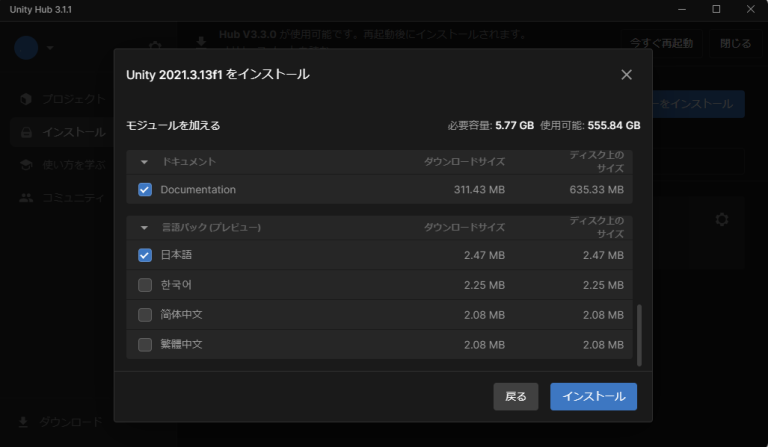Collapse the 言語パック (プレビュー) section
This screenshot has height=447, width=768.
coord(144,227)
